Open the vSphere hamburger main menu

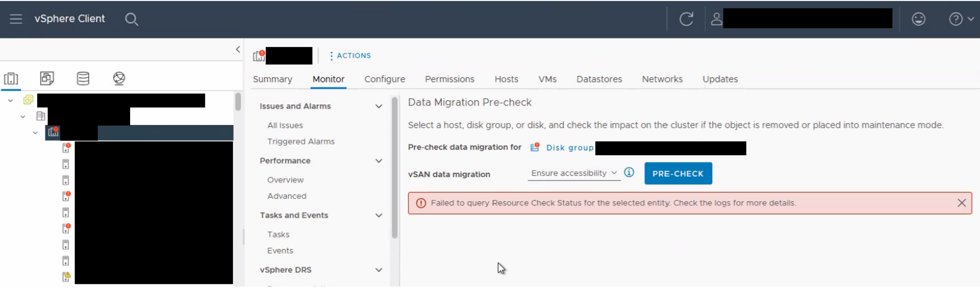point(16,19)
